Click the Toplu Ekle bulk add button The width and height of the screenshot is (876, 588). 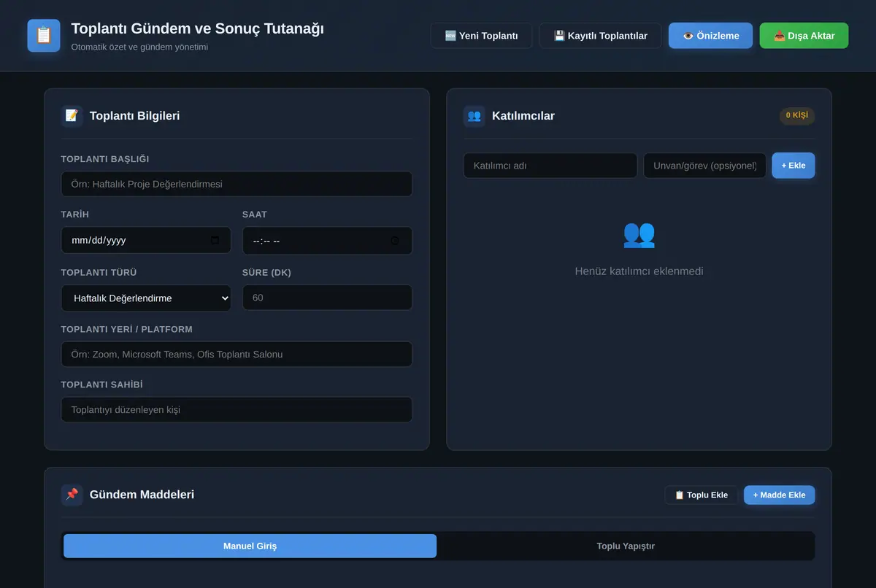(701, 495)
